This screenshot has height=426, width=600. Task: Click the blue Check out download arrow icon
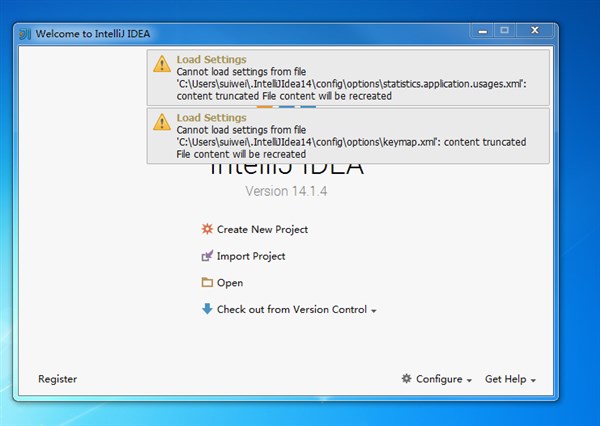(207, 309)
